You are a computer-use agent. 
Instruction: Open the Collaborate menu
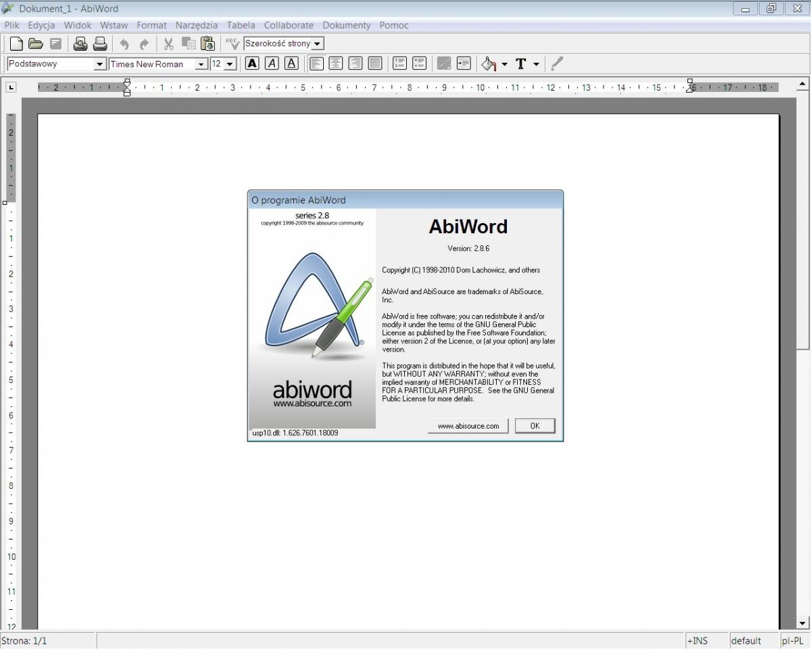point(289,25)
